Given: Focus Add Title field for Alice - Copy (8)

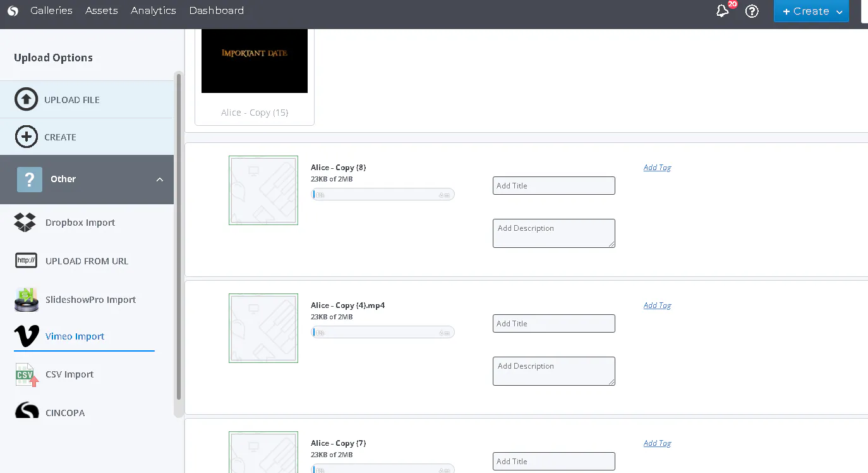Looking at the screenshot, I should coord(554,186).
